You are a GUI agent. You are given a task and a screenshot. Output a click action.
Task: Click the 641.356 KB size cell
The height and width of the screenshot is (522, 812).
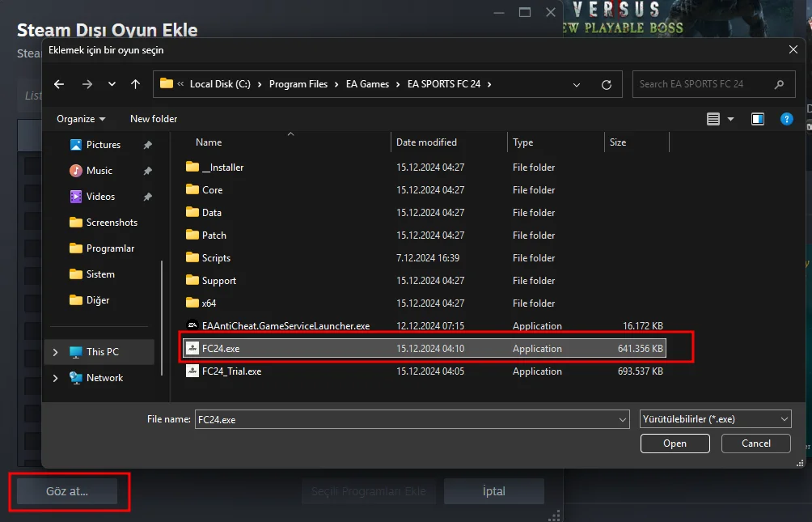point(640,348)
